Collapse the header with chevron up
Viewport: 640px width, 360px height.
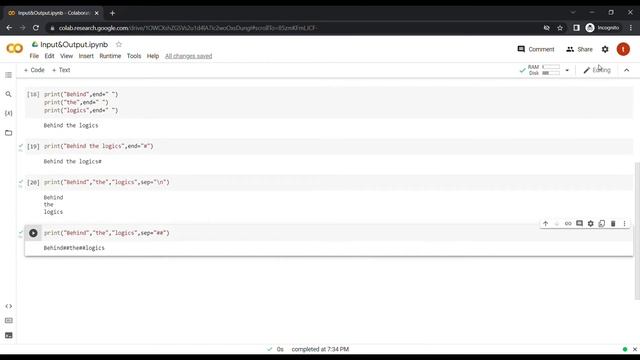tap(627, 70)
